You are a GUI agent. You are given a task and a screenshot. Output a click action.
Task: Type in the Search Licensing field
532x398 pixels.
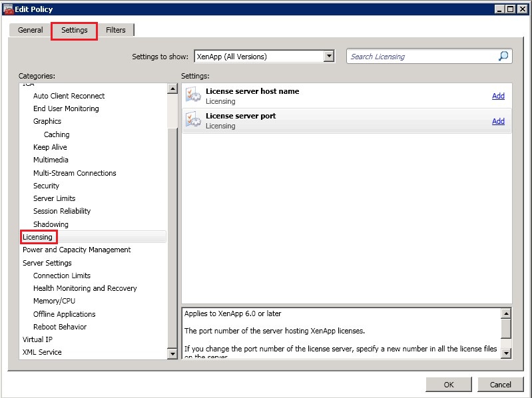pos(421,57)
